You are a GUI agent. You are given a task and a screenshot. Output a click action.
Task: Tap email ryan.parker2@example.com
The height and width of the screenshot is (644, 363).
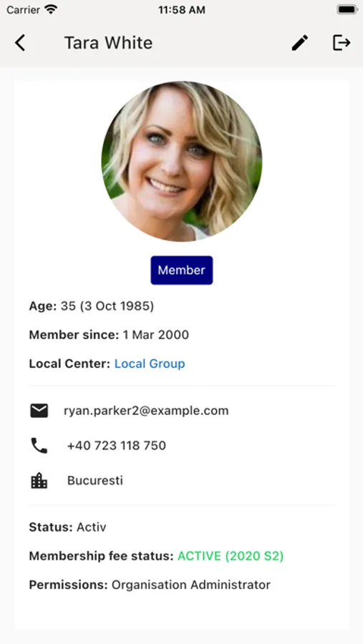146,411
